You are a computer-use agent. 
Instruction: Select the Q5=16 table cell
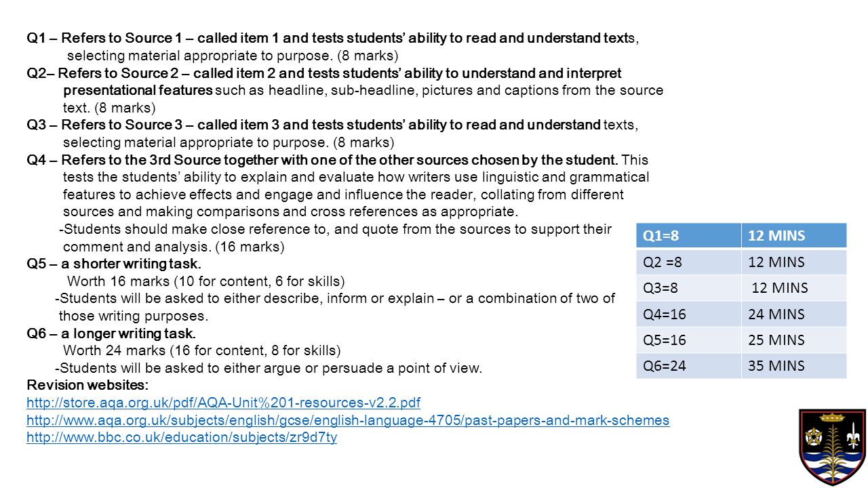pyautogui.click(x=689, y=340)
